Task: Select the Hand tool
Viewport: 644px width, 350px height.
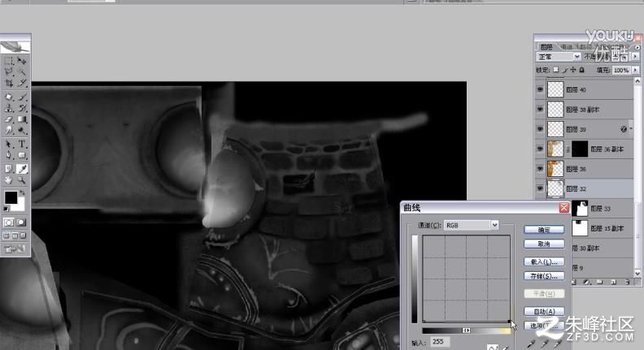Action: pyautogui.click(x=9, y=179)
